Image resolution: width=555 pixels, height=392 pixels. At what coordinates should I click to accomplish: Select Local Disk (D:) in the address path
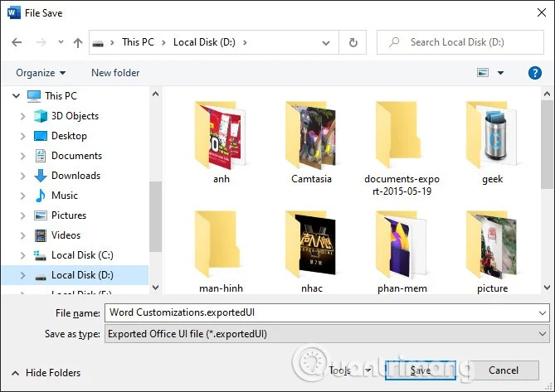coord(204,42)
